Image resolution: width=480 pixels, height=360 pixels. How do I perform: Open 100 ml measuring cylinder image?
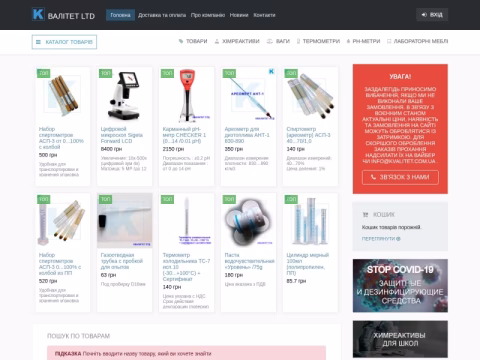point(310,221)
